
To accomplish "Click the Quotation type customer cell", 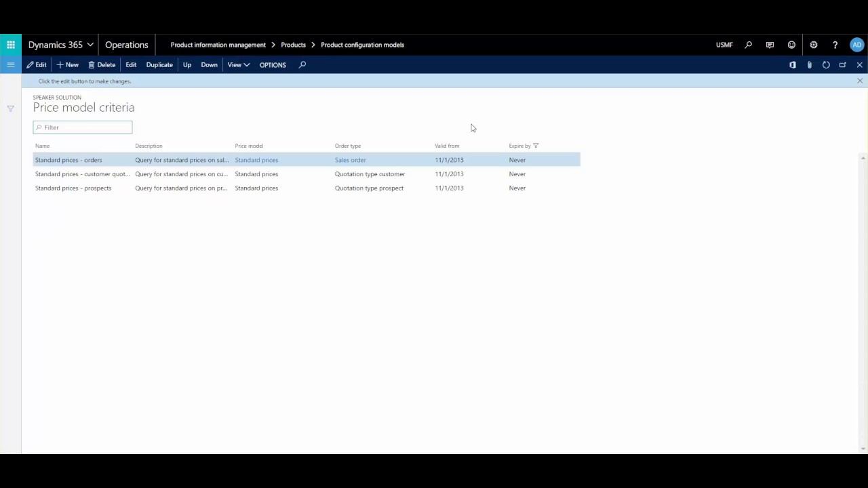I will 370,174.
